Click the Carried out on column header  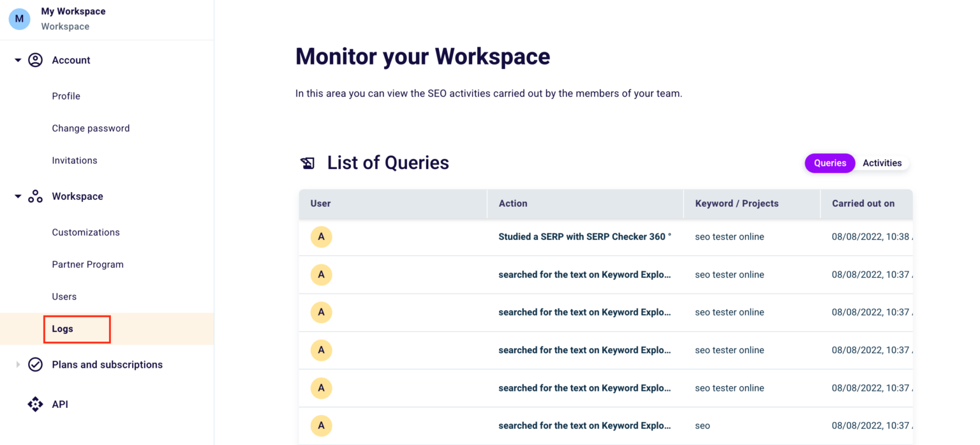[863, 203]
